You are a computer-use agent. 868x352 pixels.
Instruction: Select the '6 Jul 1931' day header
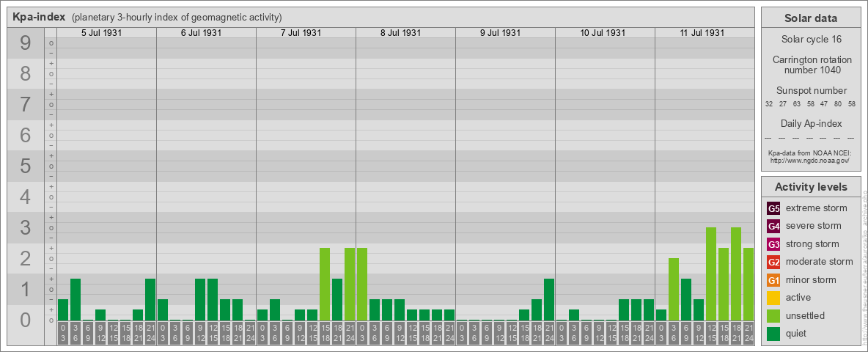click(x=201, y=33)
